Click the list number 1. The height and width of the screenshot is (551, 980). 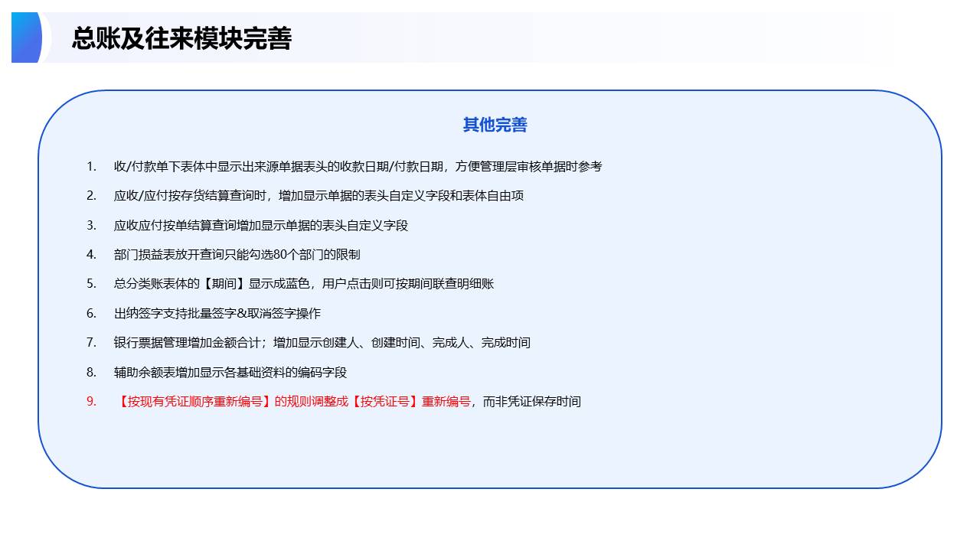pos(91,166)
